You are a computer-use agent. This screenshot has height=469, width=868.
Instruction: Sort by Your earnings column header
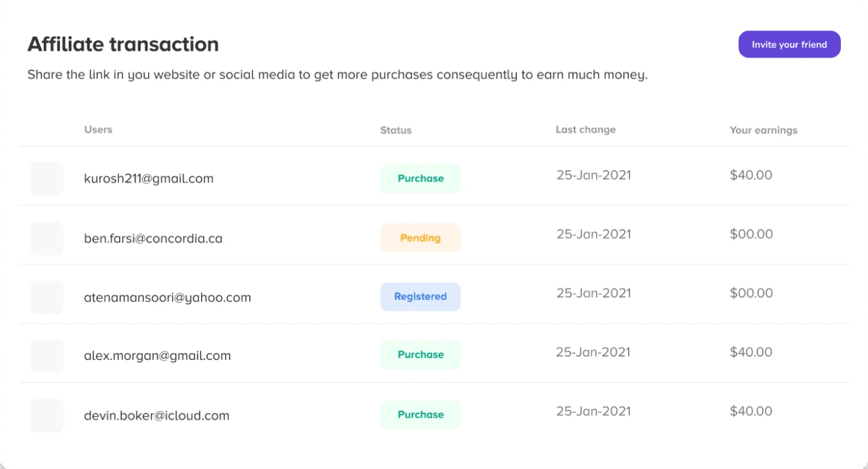[764, 130]
